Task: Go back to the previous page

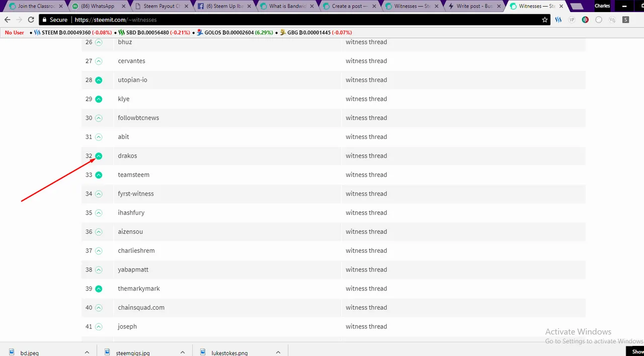Action: click(7, 20)
